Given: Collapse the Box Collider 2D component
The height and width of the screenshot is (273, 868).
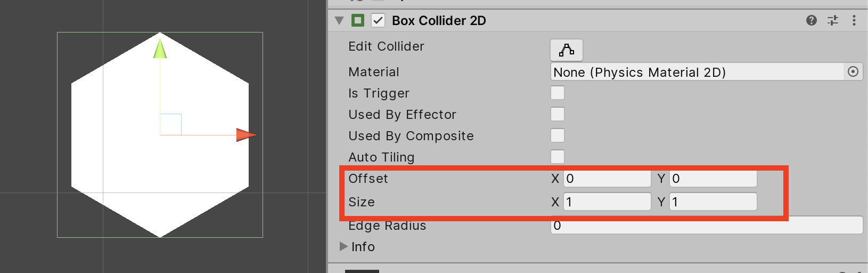Looking at the screenshot, I should coord(339,21).
